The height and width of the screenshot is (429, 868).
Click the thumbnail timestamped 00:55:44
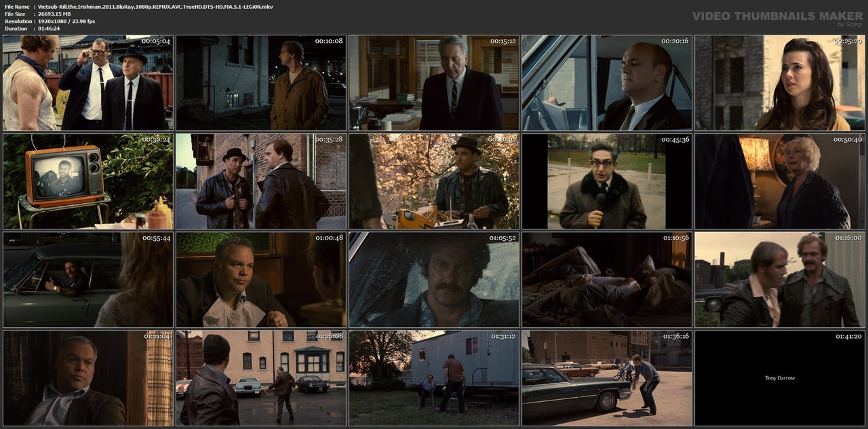pyautogui.click(x=88, y=280)
